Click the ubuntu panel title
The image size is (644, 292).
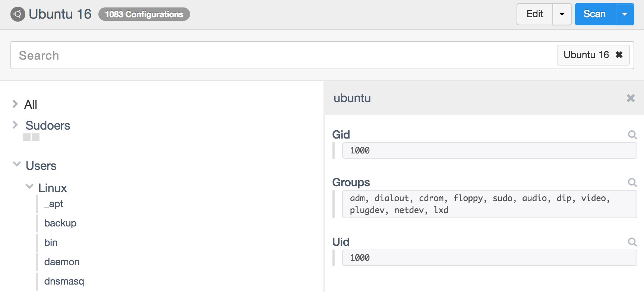click(x=352, y=98)
